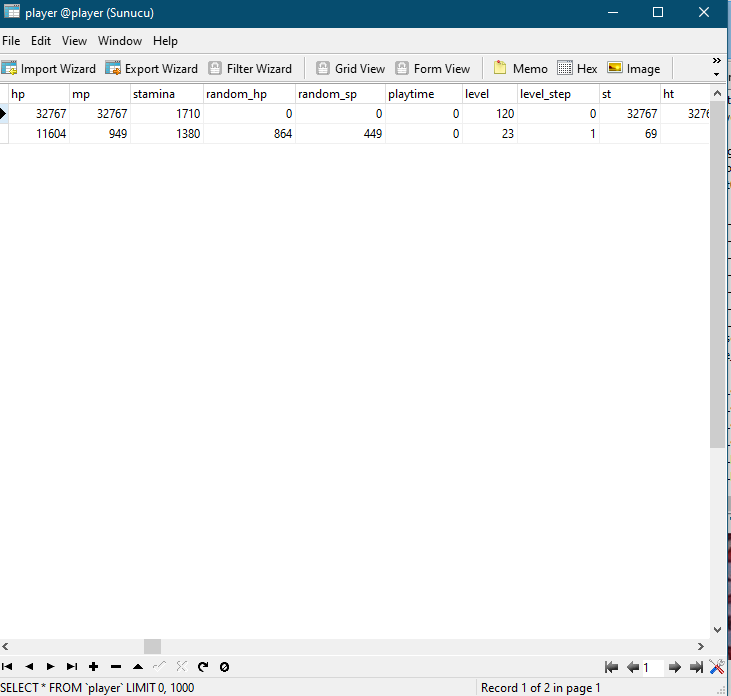Go to last record
This screenshot has width=731, height=696.
tap(72, 667)
